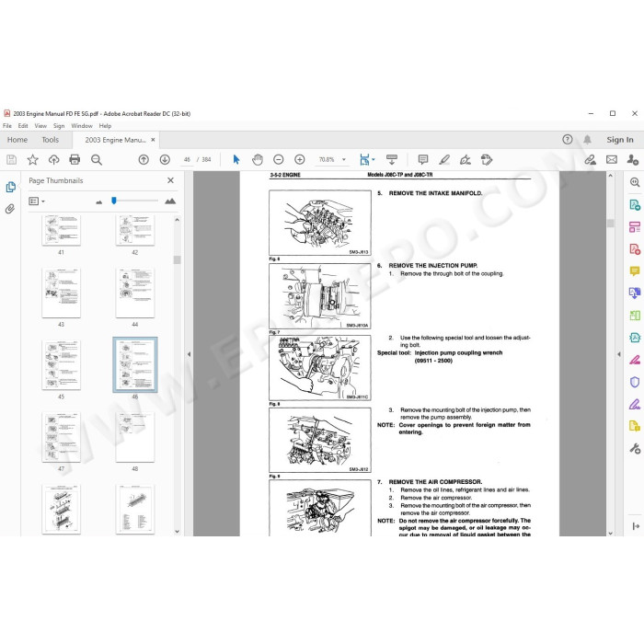644x644 pixels.
Task: Close the Page Thumbnails panel
Action: 170,180
